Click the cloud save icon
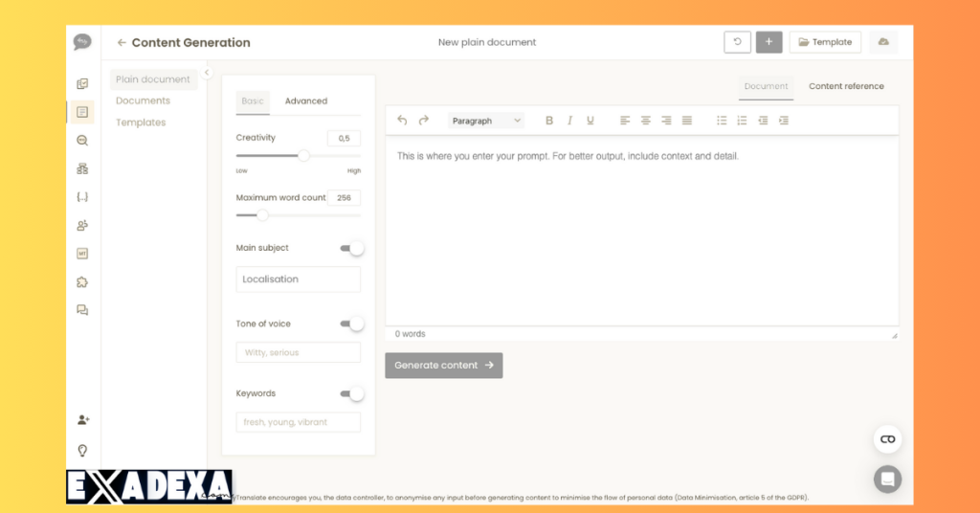980x513 pixels. click(883, 42)
